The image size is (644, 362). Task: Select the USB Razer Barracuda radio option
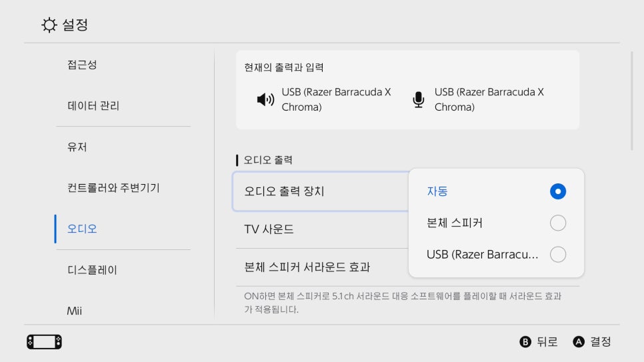click(557, 254)
